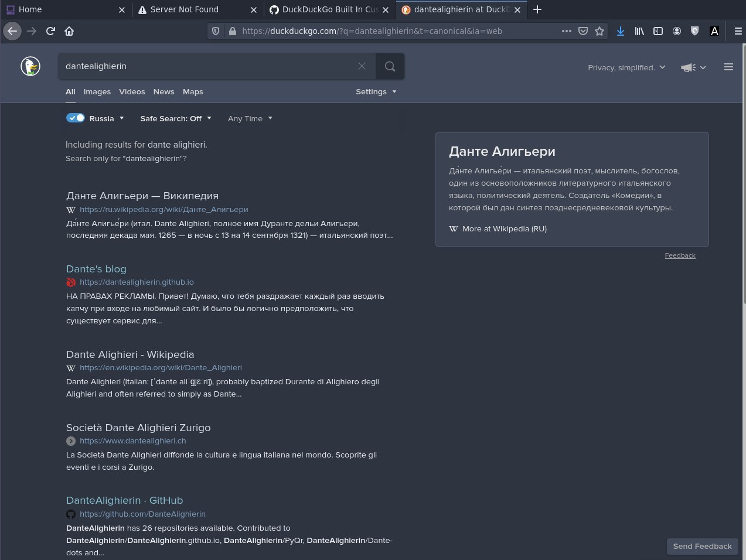Click the DuckDuckGo duck logo
The width and height of the screenshot is (746, 560).
click(30, 66)
